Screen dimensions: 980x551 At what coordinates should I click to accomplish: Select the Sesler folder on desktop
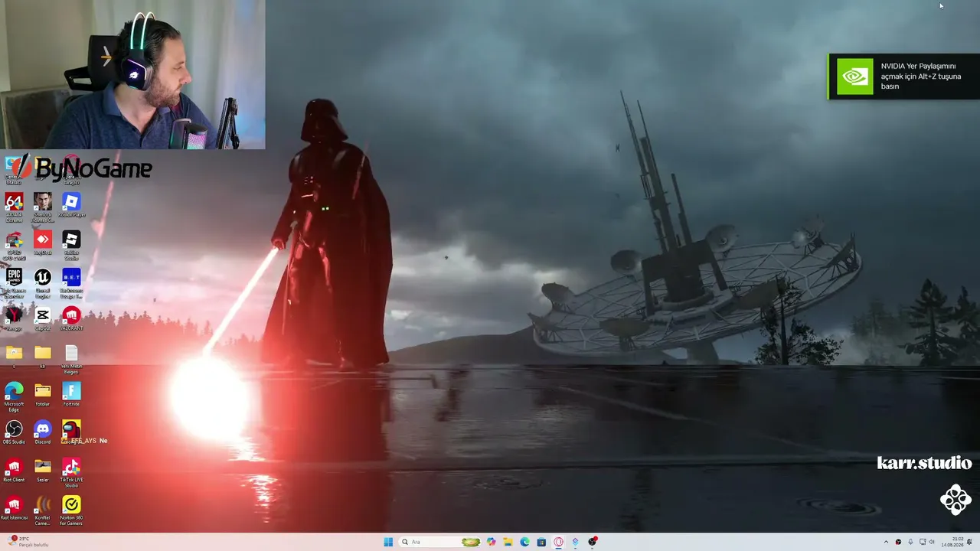(x=43, y=470)
